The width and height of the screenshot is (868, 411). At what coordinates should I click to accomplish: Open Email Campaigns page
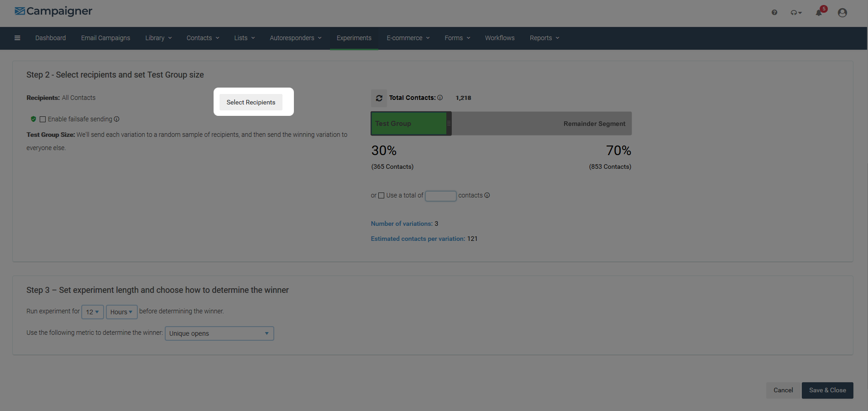coord(105,38)
